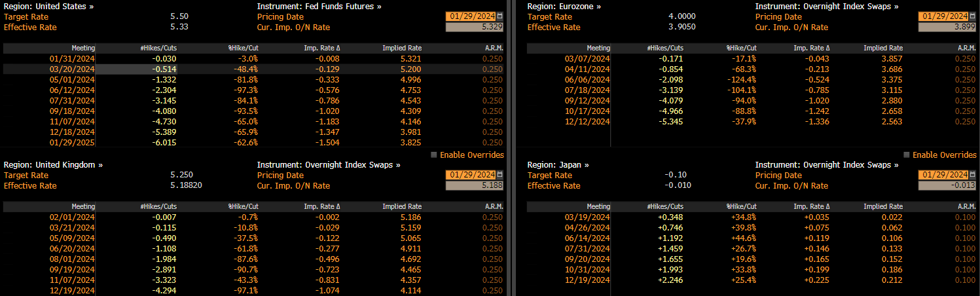Image resolution: width=980 pixels, height=296 pixels.
Task: Select the Cur. Imp. O/N Rate field showing 5.329
Action: click(475, 27)
